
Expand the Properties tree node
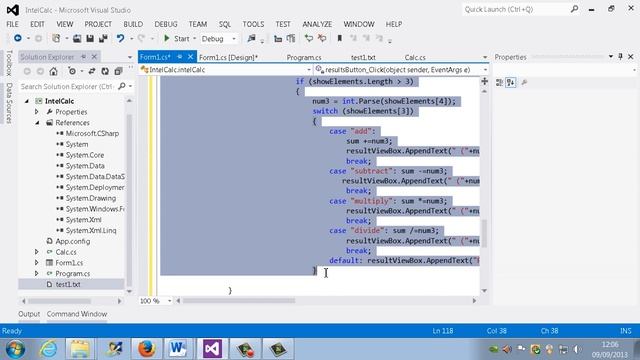[37, 112]
